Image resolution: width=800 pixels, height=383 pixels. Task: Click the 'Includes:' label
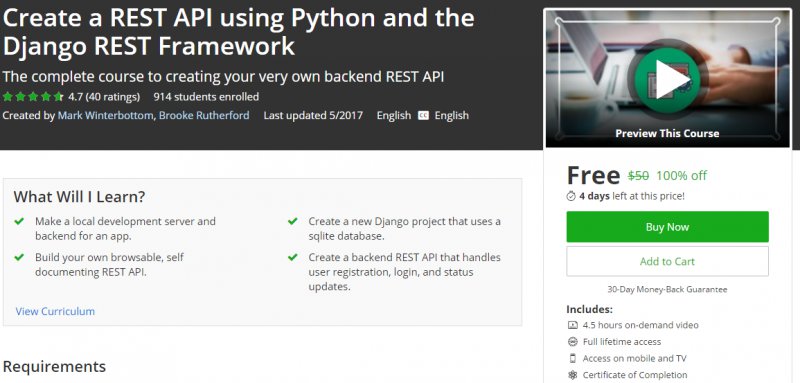[x=589, y=309]
